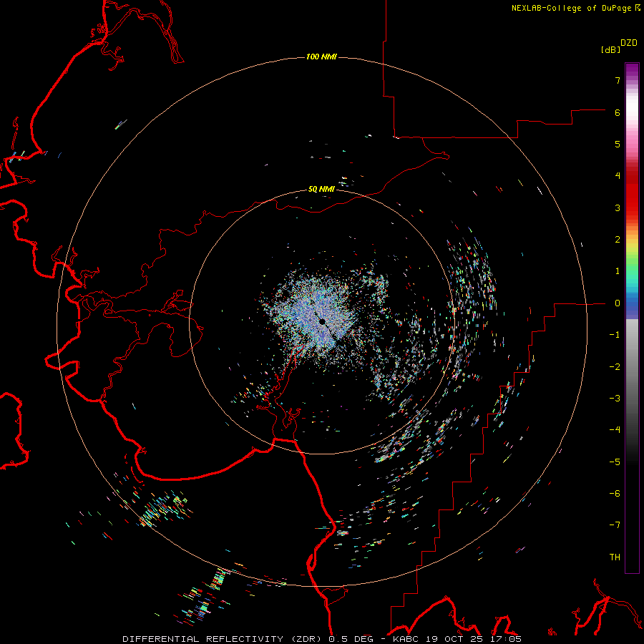Viewport: 644px width, 644px height.
Task: Click the 17:05 timestamp in the caption
Action: click(x=506, y=639)
